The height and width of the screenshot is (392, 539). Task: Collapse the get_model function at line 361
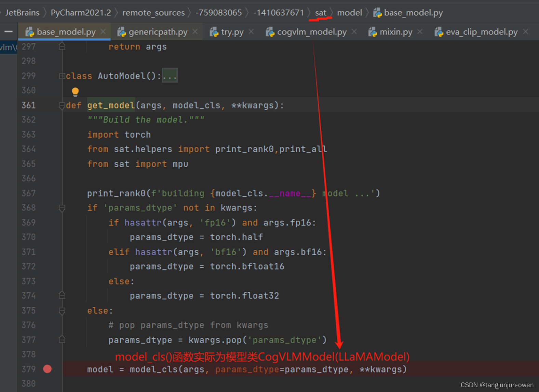point(62,106)
